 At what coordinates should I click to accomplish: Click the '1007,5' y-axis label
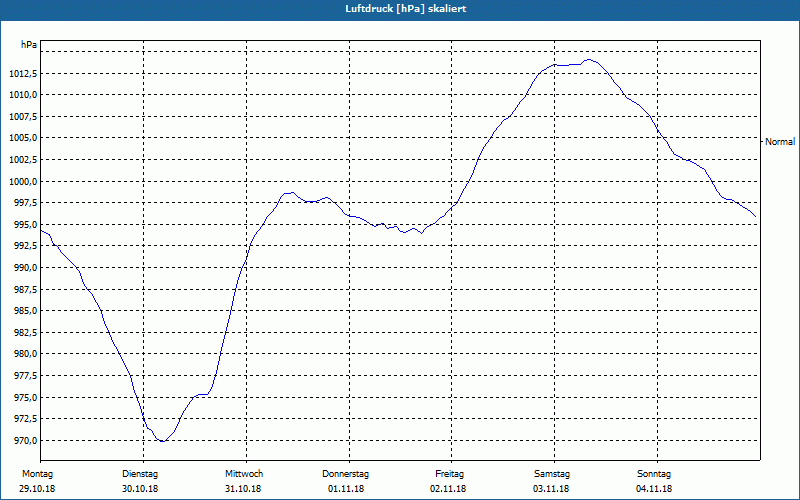[x=23, y=117]
